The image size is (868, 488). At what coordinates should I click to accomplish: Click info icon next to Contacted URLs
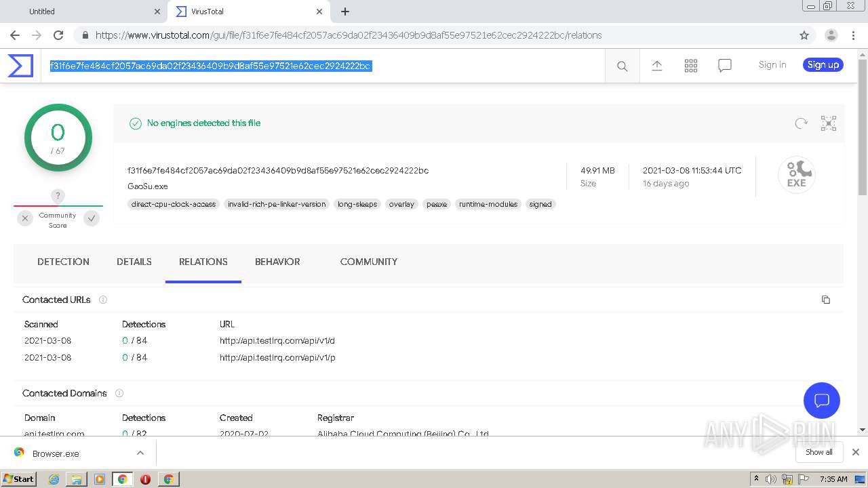[x=103, y=300]
